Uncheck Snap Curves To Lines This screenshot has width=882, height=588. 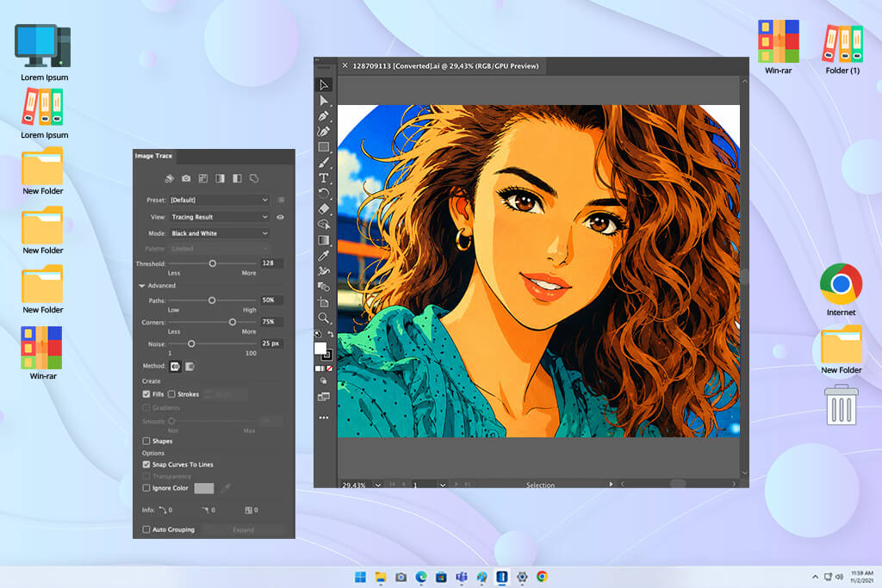pos(146,464)
